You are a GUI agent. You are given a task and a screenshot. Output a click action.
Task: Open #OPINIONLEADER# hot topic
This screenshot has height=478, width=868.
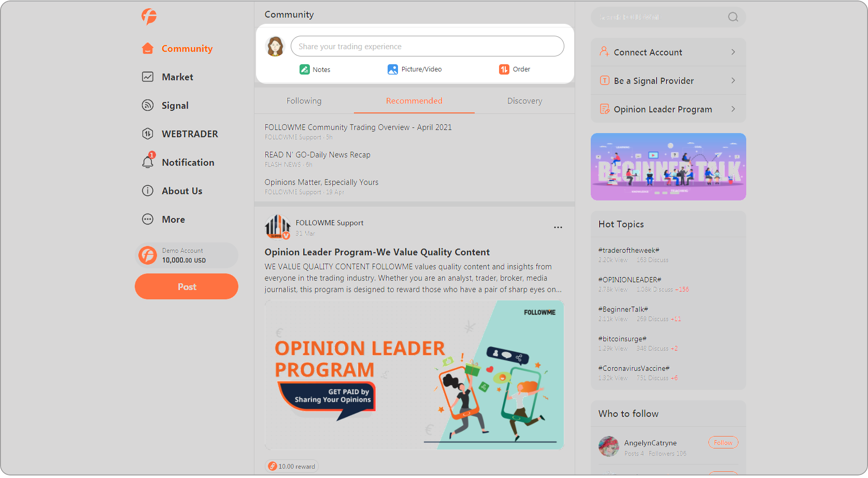630,280
